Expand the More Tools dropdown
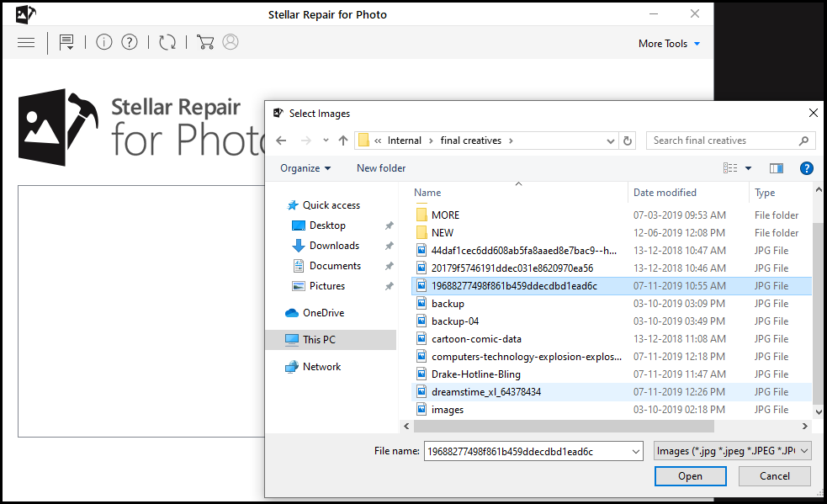The width and height of the screenshot is (827, 504). pos(670,44)
